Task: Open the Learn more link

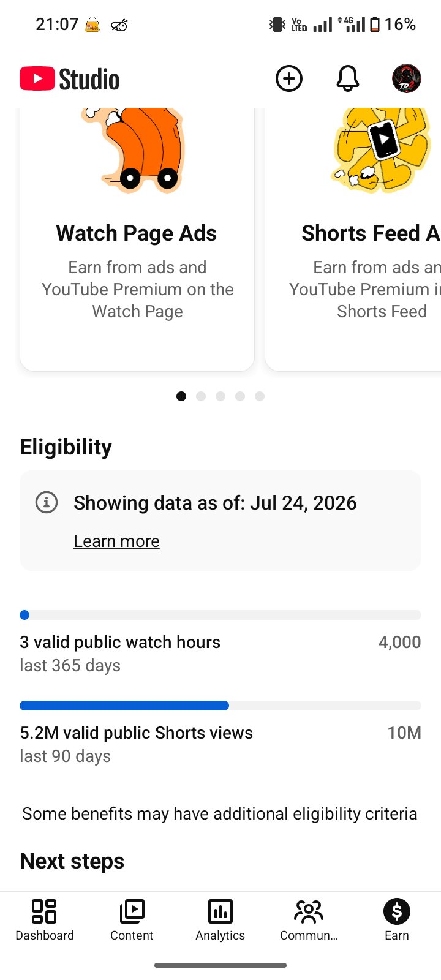Action: click(x=116, y=541)
